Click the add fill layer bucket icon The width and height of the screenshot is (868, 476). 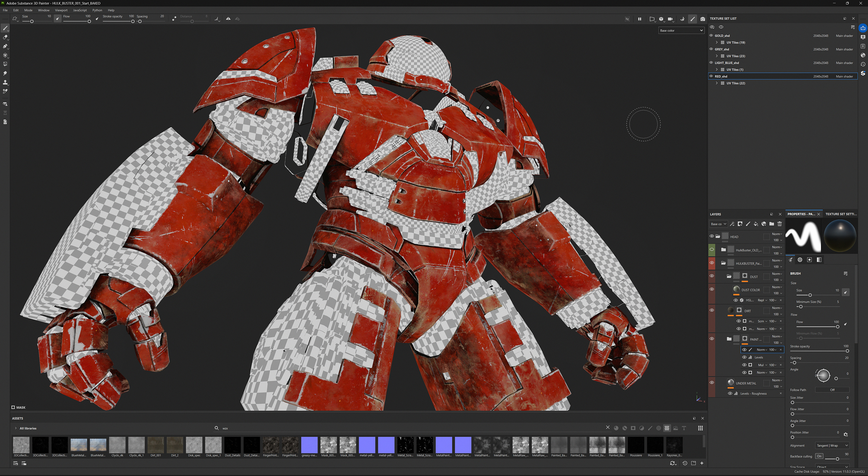click(x=756, y=224)
